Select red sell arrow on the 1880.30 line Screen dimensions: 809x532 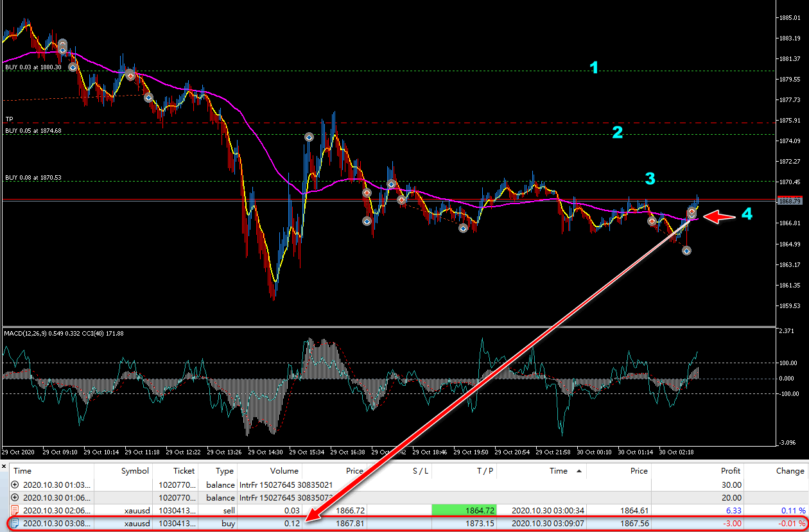click(x=130, y=75)
